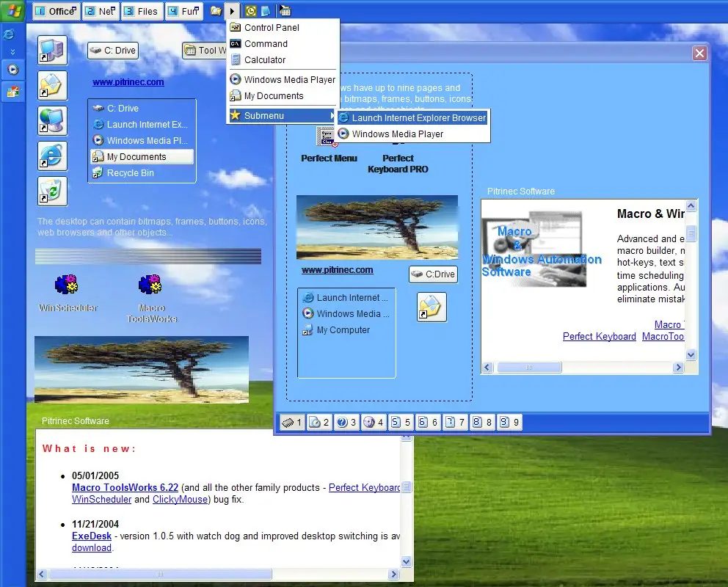The height and width of the screenshot is (587, 728).
Task: Select Windows Media Pl... in the desktop list
Action: [142, 141]
